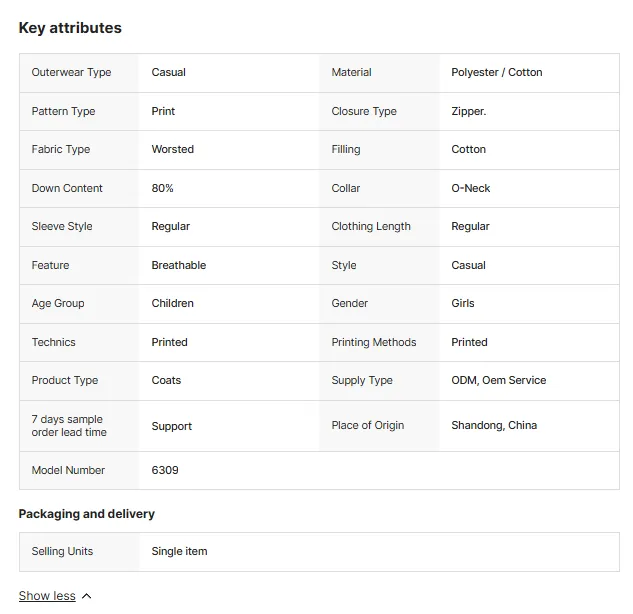Screen dimensions: 633x614
Task: Select the Single item selling units value
Action: click(x=179, y=551)
